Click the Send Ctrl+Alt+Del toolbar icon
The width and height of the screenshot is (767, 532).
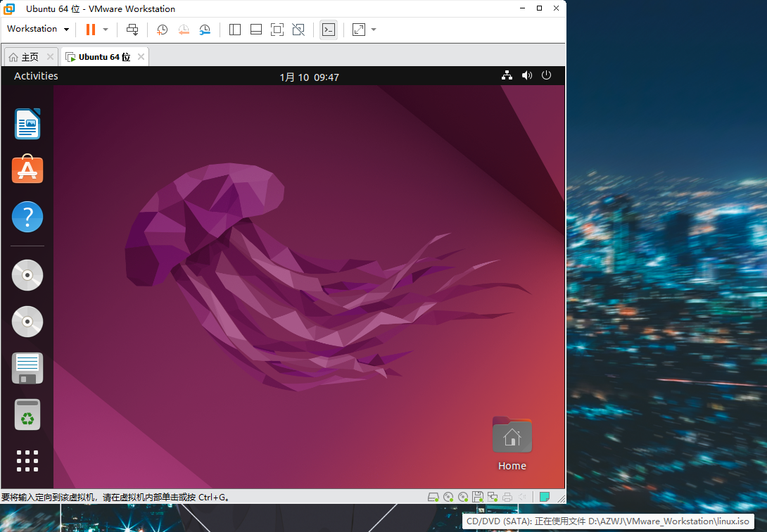point(132,30)
